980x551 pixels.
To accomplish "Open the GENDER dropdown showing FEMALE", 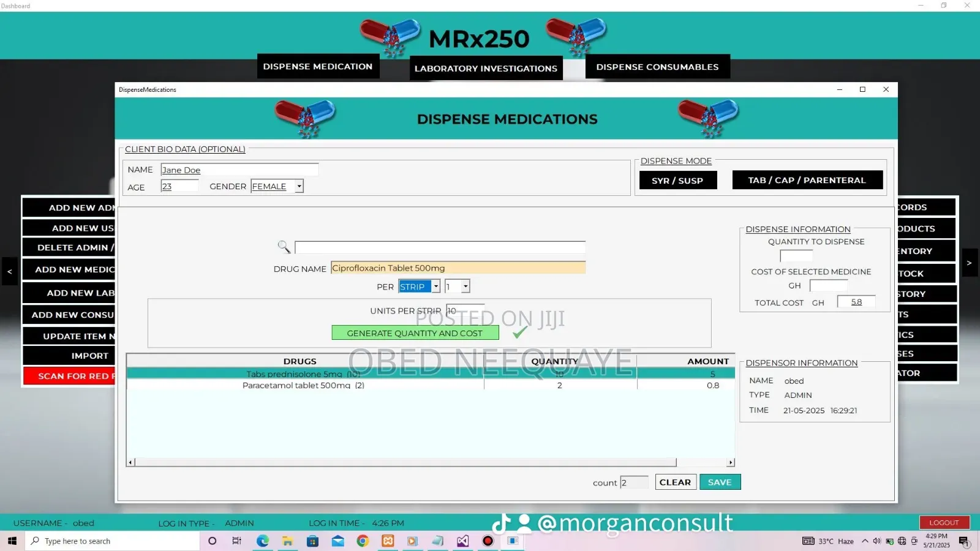I will tap(299, 186).
